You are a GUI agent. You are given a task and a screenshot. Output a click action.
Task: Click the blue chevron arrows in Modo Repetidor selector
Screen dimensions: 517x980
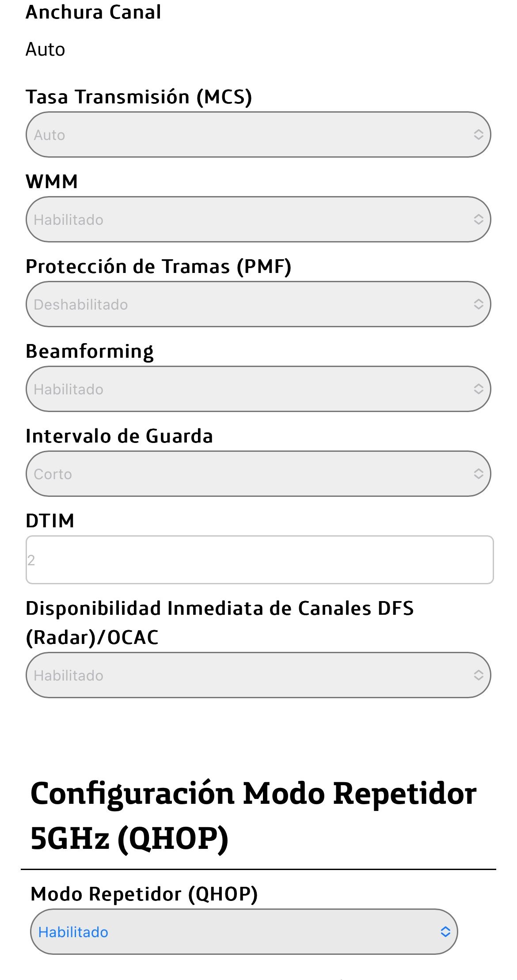click(x=445, y=932)
